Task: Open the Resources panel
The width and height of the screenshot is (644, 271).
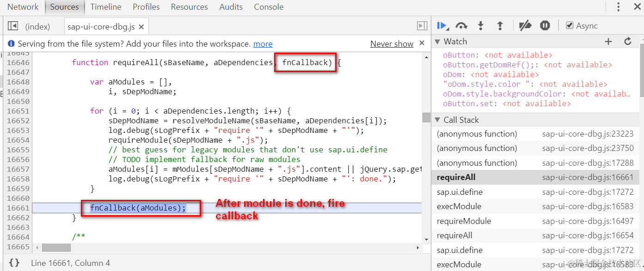Action: point(189,7)
